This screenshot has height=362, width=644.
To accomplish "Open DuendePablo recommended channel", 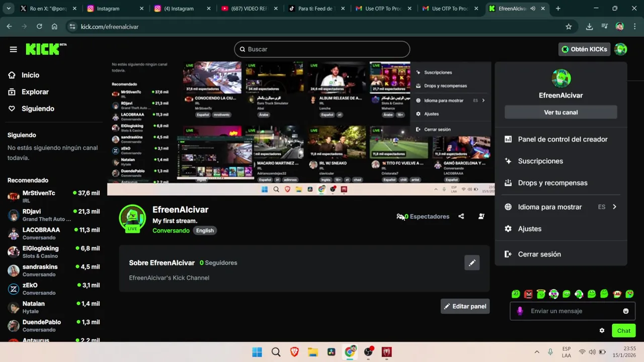I will (53, 326).
